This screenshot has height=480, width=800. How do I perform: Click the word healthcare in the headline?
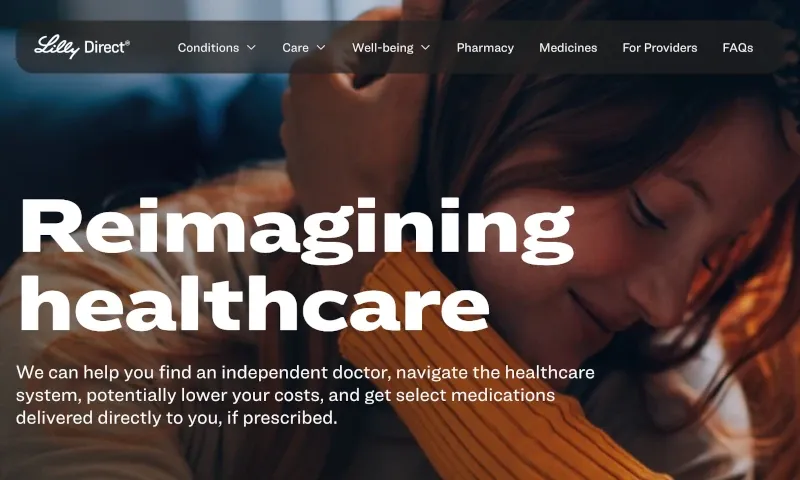pyautogui.click(x=255, y=304)
